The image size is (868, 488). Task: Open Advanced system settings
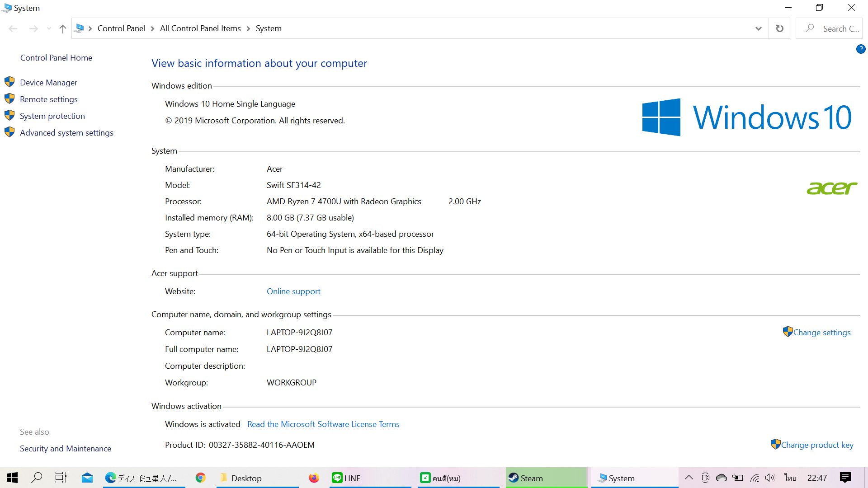point(66,132)
